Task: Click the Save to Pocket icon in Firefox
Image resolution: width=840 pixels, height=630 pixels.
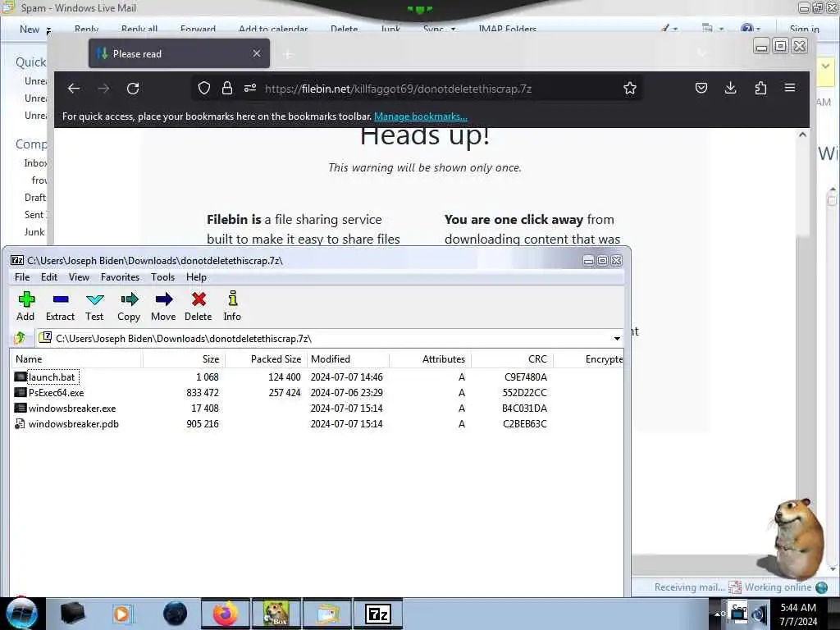Action: tap(701, 88)
